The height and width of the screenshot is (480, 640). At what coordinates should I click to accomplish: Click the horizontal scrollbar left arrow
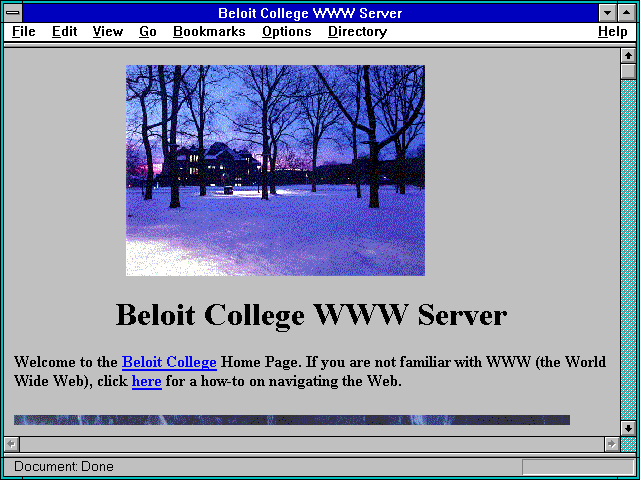(x=12, y=444)
